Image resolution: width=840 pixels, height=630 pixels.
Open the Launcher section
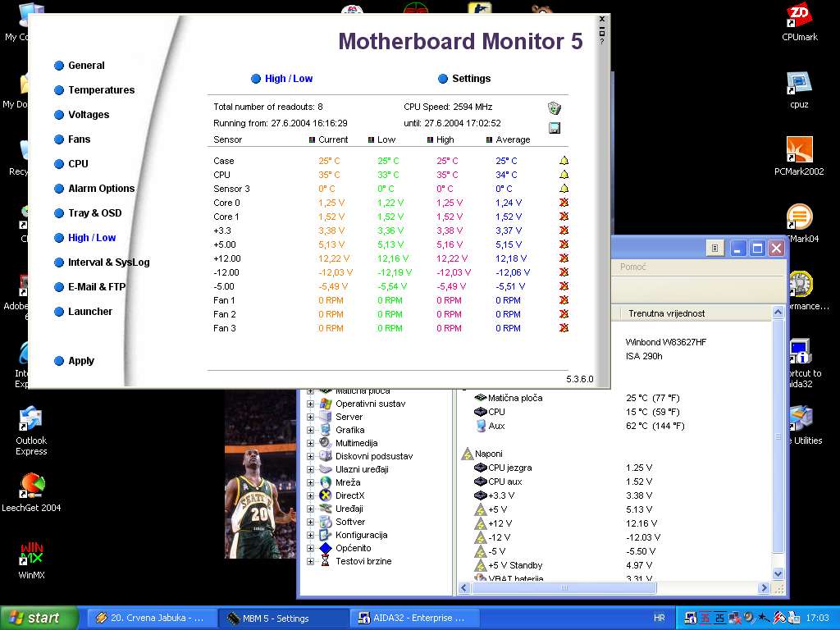83,312
